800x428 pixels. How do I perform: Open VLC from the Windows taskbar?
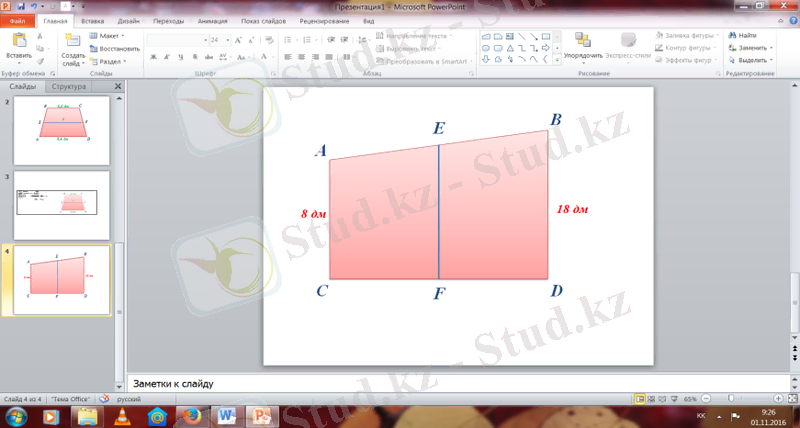click(x=122, y=413)
